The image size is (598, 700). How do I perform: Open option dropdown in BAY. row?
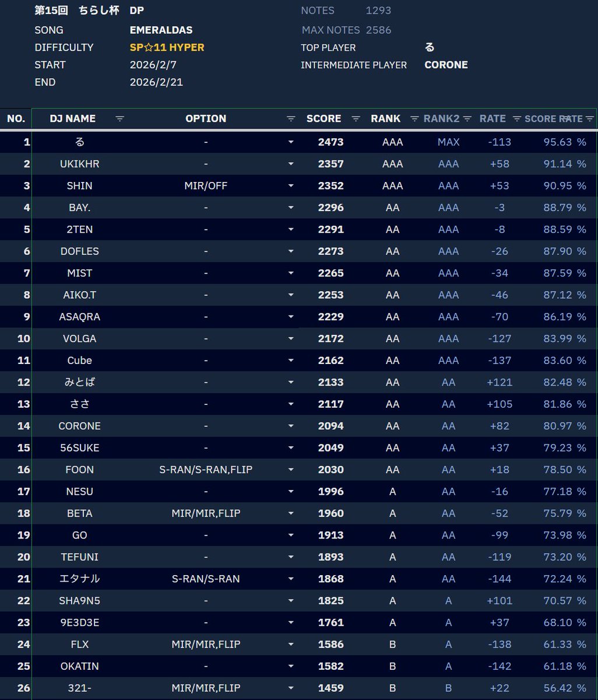[291, 208]
